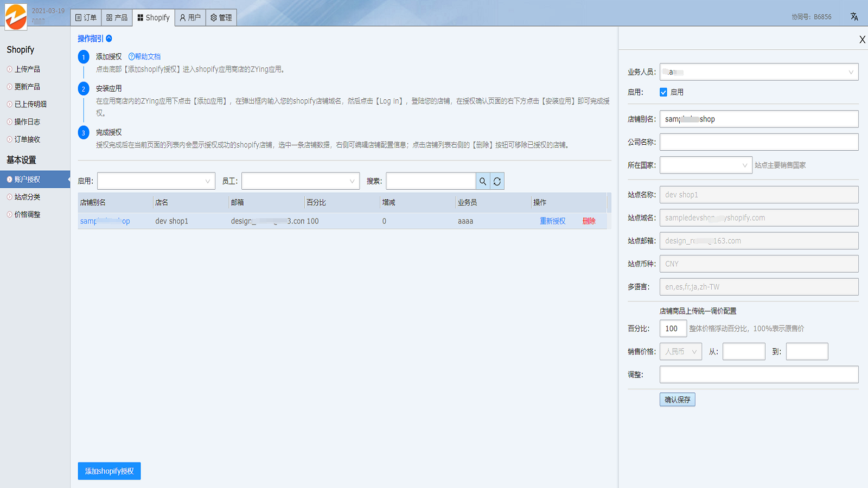Viewport: 868px width, 488px height.
Task: Click the red 删除 link for dev shop1
Action: [x=589, y=221]
